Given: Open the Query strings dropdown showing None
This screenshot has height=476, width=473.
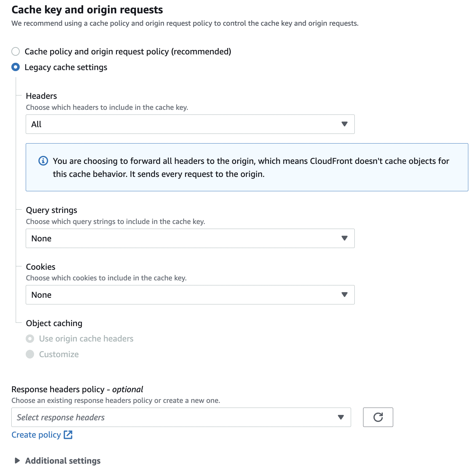Looking at the screenshot, I should tap(190, 238).
